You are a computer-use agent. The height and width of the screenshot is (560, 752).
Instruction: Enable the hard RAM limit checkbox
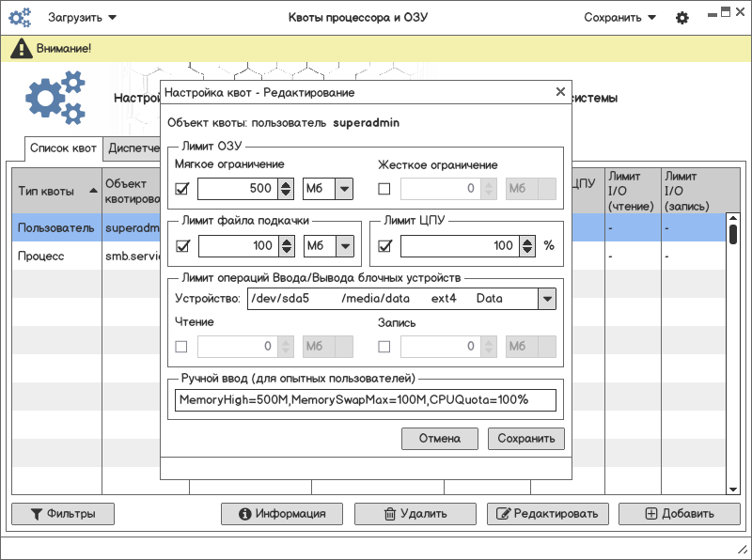point(384,189)
